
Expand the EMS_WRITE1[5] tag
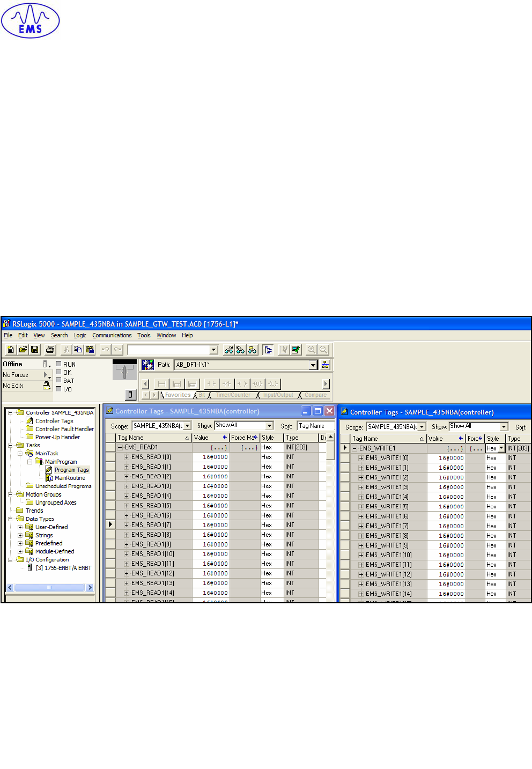(361, 506)
